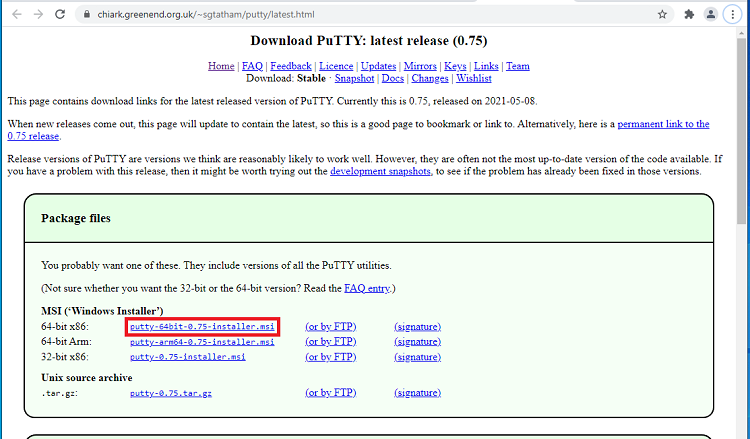750x439 pixels.
Task: Bookmark this page with the star icon
Action: click(662, 14)
